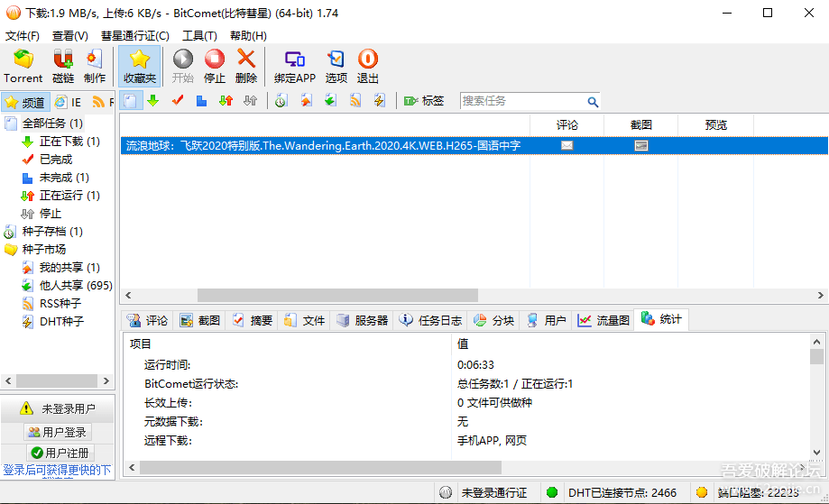Select RSS种子 in the sidebar

coord(60,303)
